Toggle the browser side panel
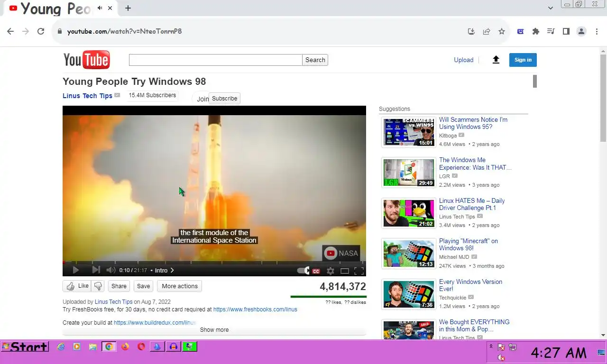The width and height of the screenshot is (607, 364). [x=566, y=31]
